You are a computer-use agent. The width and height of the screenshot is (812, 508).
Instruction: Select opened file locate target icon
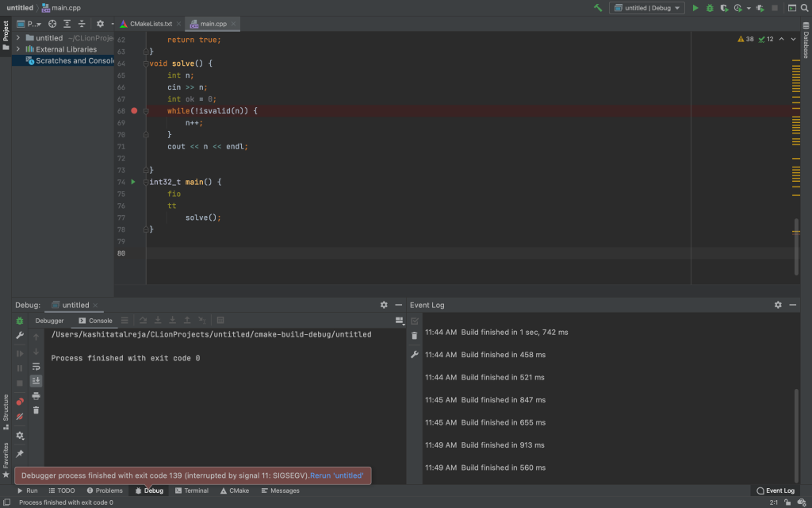tap(52, 24)
